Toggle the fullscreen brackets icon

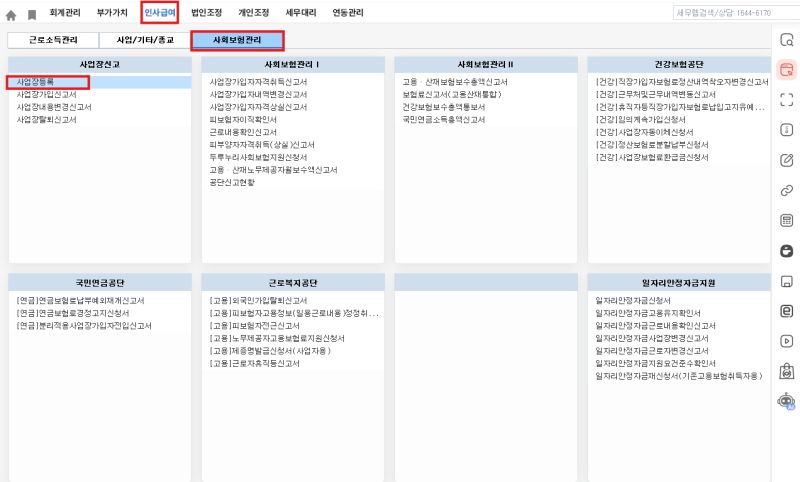coord(787,99)
